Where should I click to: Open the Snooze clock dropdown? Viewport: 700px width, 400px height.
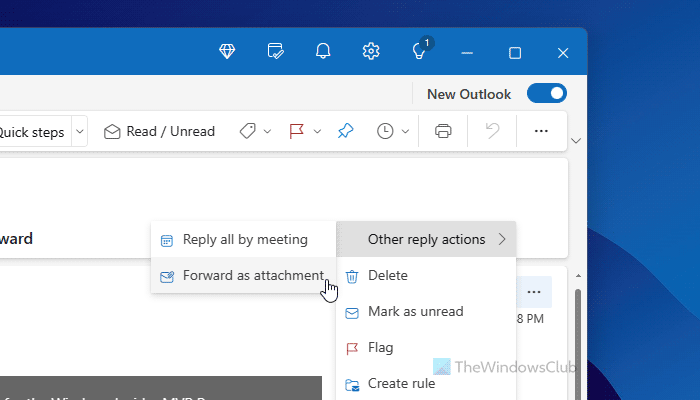[393, 131]
